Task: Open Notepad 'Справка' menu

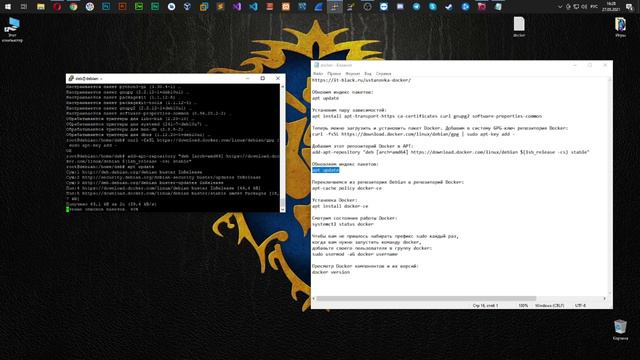Action: [x=383, y=74]
